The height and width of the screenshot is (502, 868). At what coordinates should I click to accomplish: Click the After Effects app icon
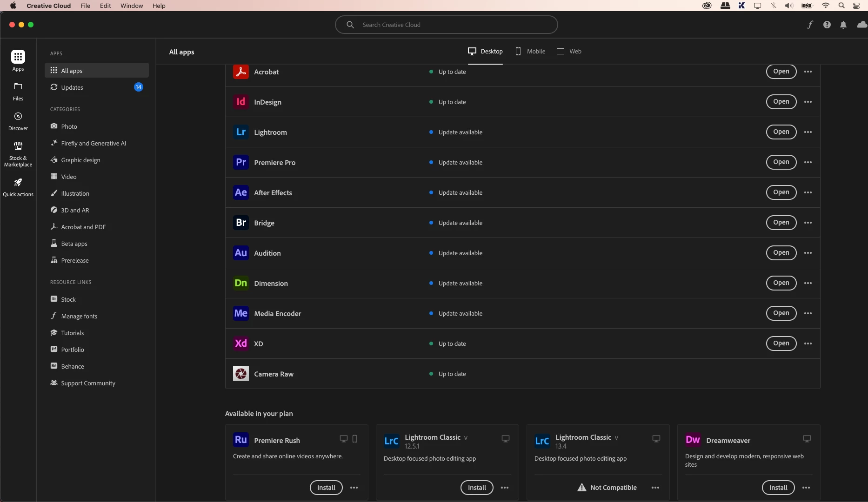pos(241,192)
